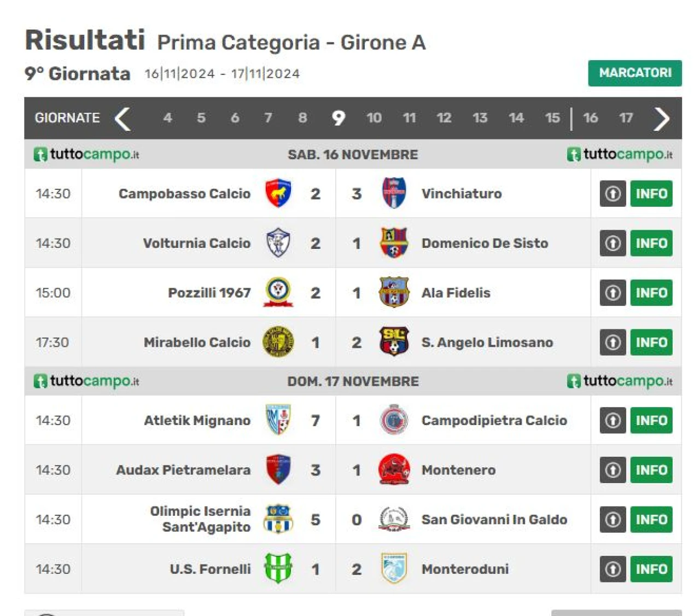Open the Campodipietra Calcio team link

(x=494, y=420)
